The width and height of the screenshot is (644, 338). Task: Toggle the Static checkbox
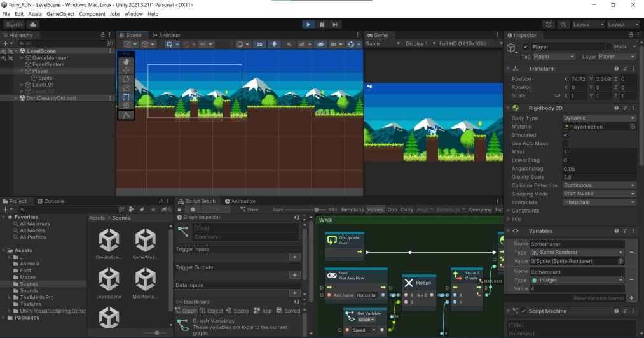coord(609,47)
